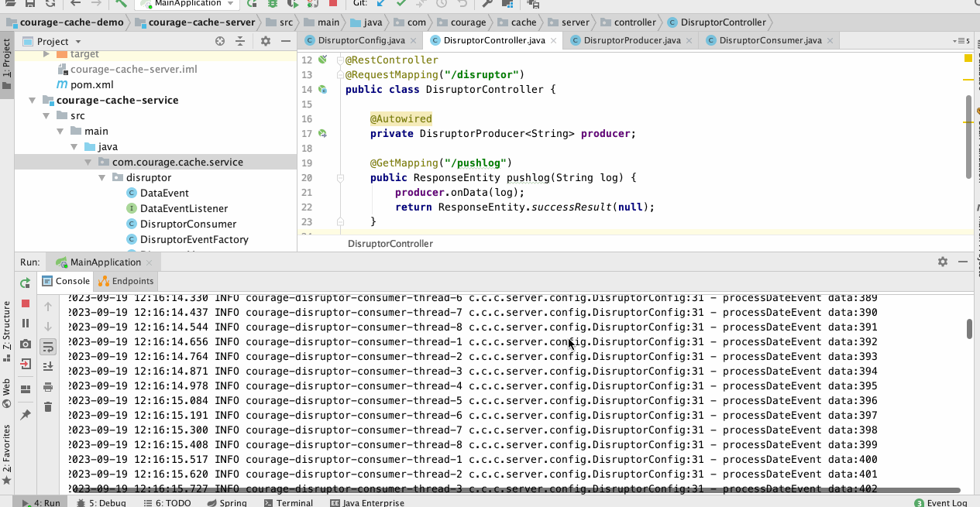Clear console with the trash icon
The width and height of the screenshot is (980, 507).
(48, 407)
